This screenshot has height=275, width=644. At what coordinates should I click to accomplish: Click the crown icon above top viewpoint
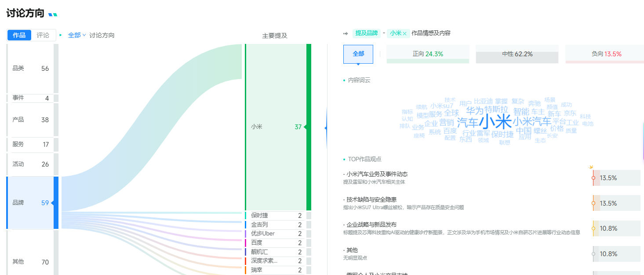591,167
